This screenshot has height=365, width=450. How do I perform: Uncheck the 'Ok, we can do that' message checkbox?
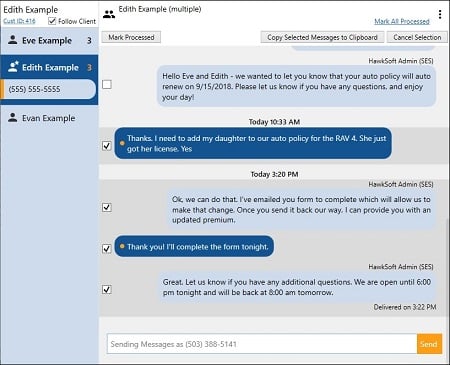[107, 207]
